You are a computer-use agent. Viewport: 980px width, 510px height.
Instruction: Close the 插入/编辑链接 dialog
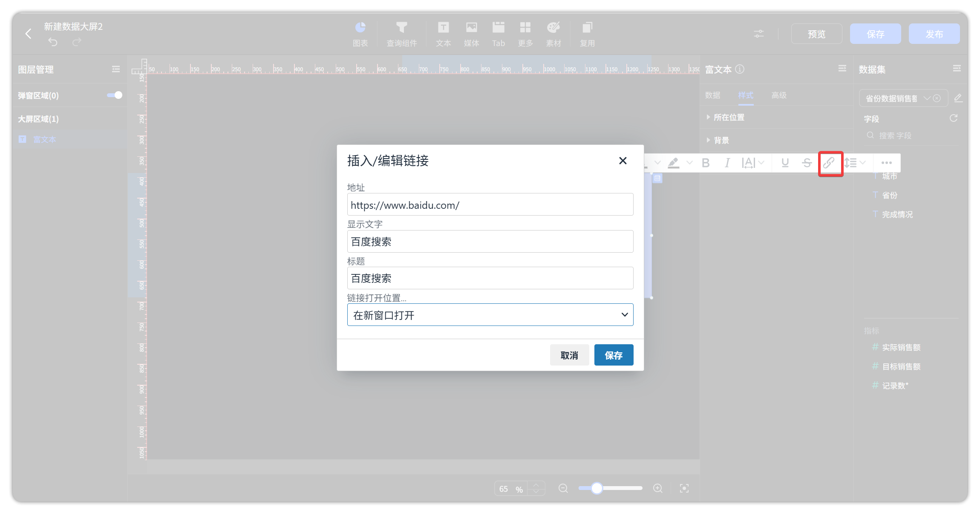pyautogui.click(x=623, y=161)
